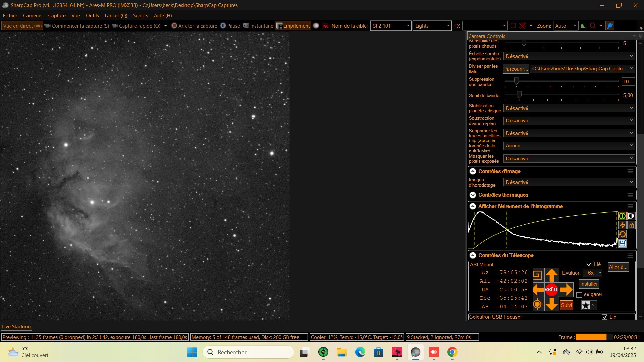Viewport: 644px width, 362px height.
Task: Toggle the Suivi tracking button
Action: (566, 305)
